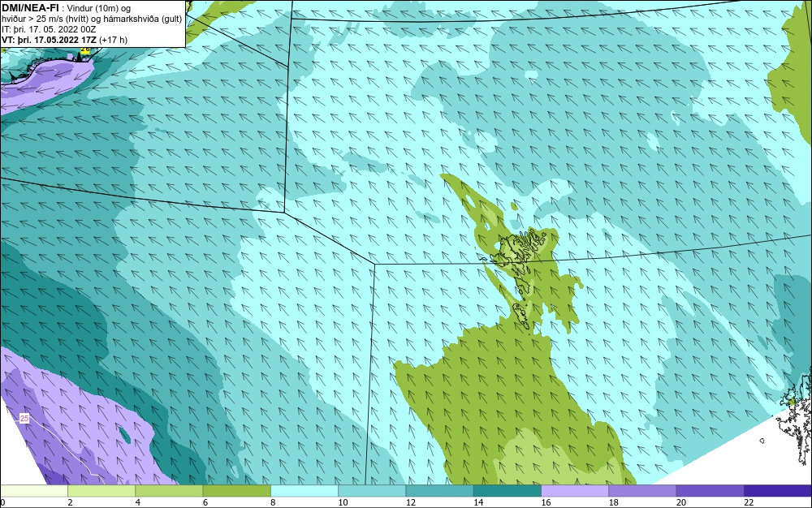Screen dimensions: 812x508
Task: Click the legend scale label "10"
Action: 343,502
